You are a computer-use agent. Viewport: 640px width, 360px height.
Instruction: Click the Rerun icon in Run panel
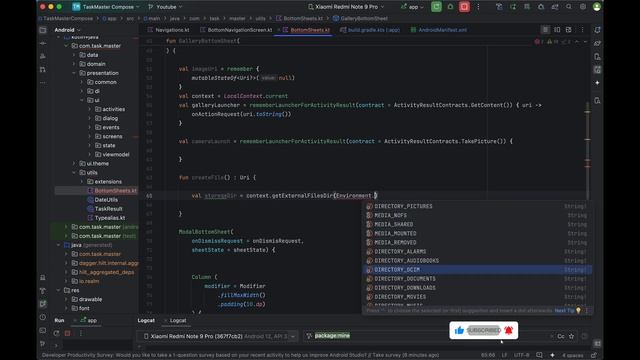point(56,333)
